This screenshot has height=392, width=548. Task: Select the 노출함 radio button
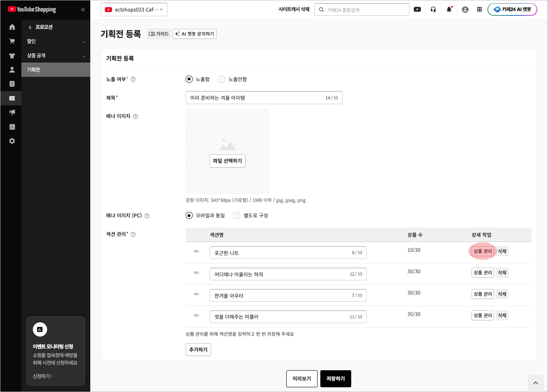189,79
